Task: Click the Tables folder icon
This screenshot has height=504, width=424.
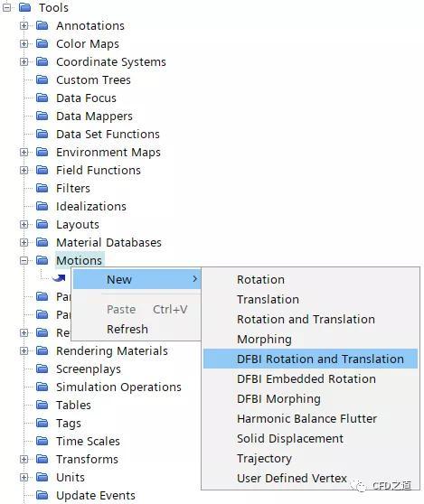Action: pos(42,405)
